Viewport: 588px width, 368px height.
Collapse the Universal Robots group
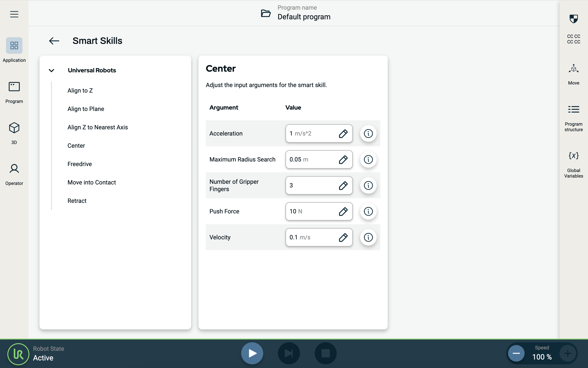point(51,71)
